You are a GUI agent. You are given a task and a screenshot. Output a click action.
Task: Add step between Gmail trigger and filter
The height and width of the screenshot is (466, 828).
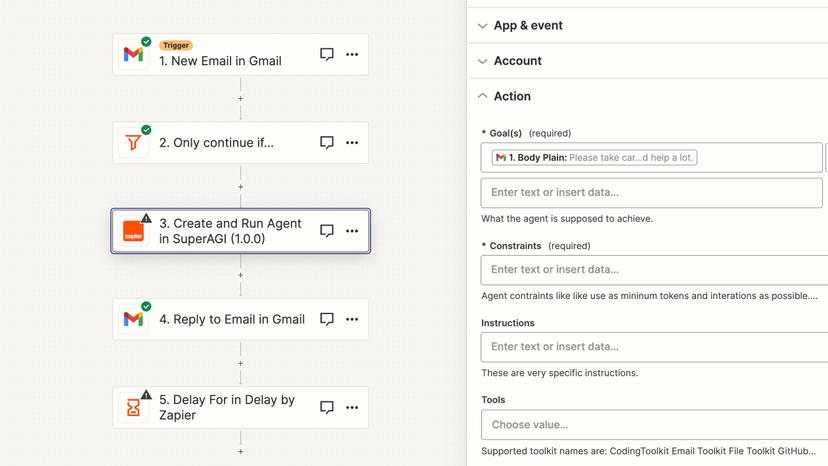240,99
